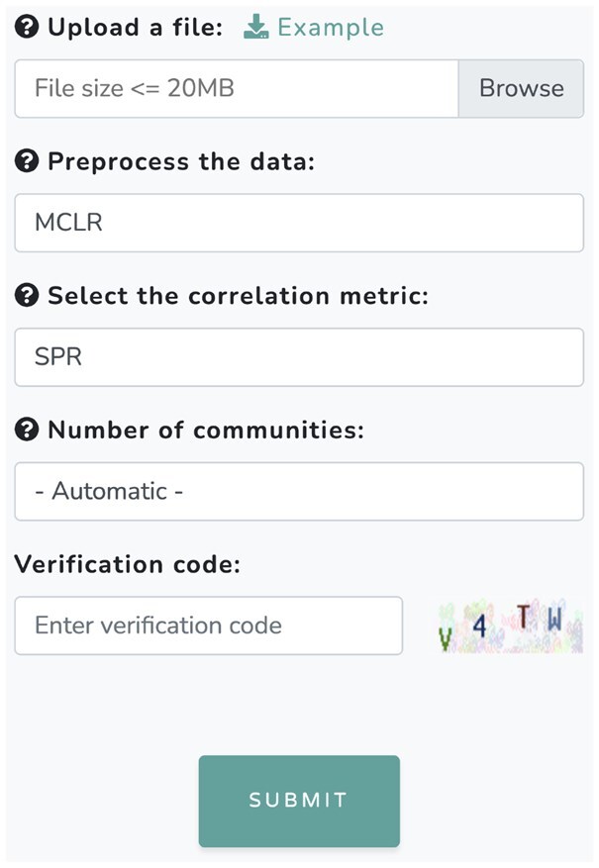Click the File size <= 20MB field
The height and width of the screenshot is (868, 599).
click(236, 89)
